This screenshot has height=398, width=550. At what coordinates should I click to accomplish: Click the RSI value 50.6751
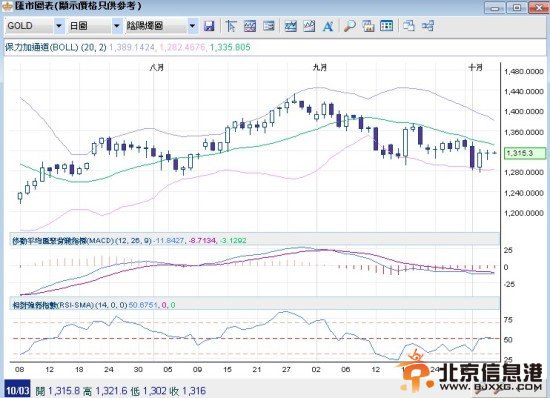[x=143, y=305]
